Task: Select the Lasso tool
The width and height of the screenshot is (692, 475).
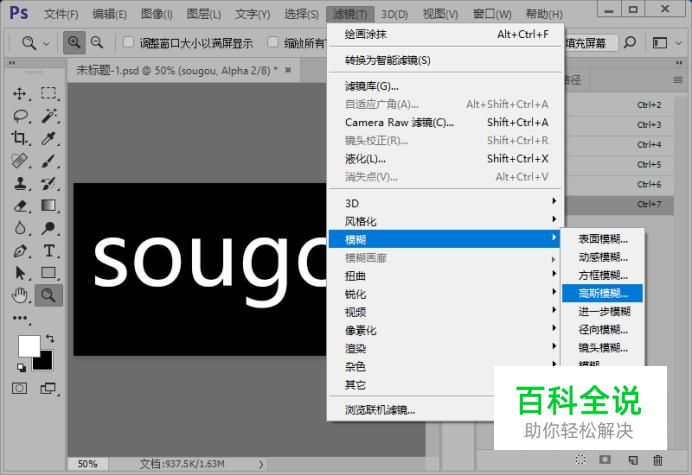Action: [x=19, y=116]
